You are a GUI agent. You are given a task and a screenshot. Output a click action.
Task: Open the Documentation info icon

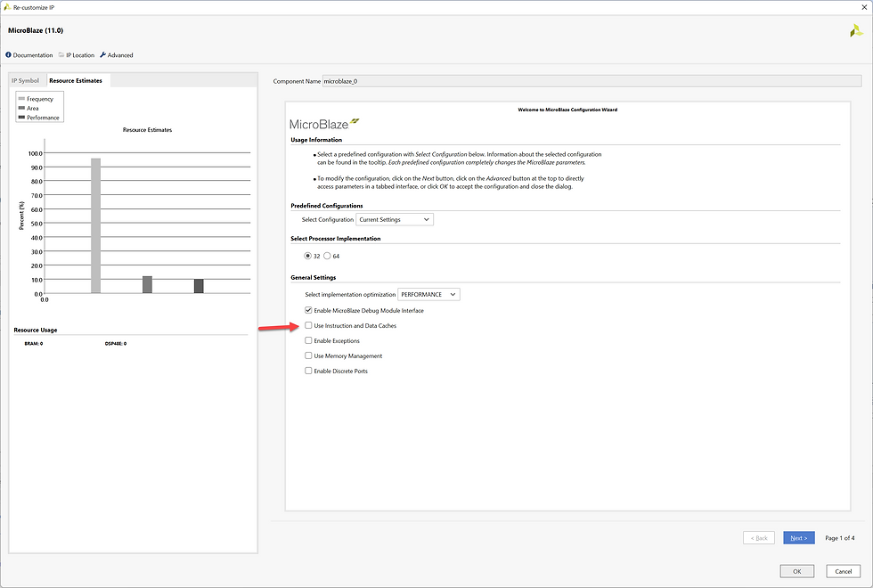[x=8, y=55]
